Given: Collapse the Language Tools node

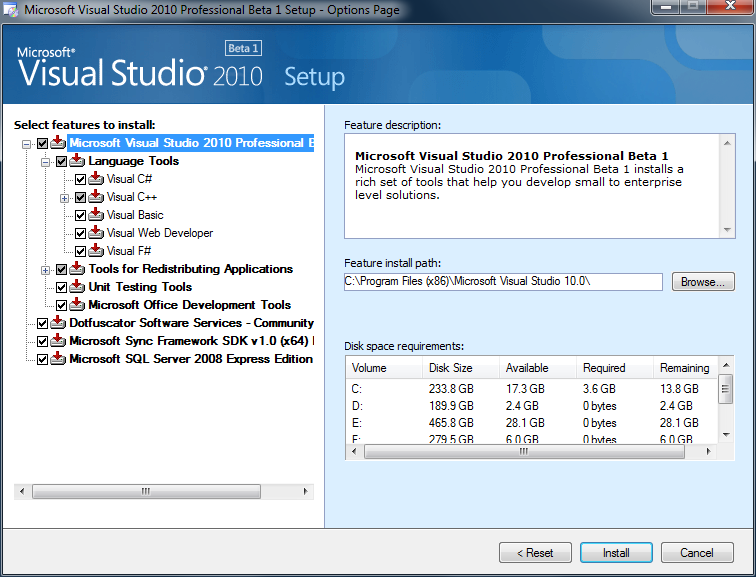Looking at the screenshot, I should pos(45,162).
